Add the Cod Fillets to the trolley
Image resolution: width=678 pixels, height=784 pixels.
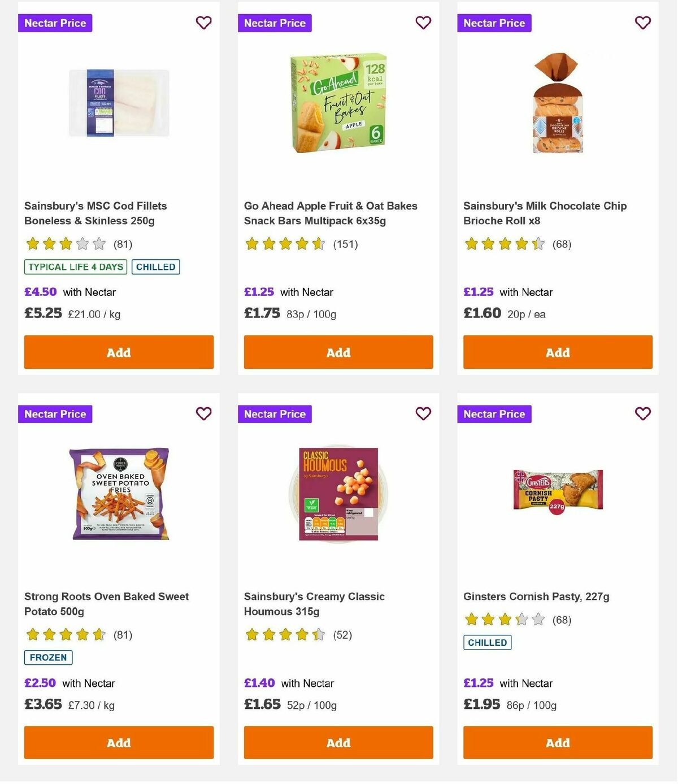119,352
